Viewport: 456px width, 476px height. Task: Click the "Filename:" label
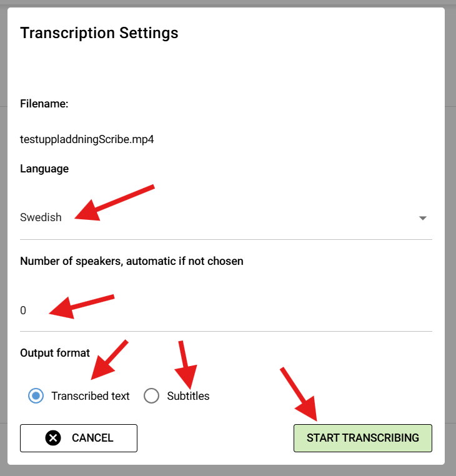coord(44,104)
